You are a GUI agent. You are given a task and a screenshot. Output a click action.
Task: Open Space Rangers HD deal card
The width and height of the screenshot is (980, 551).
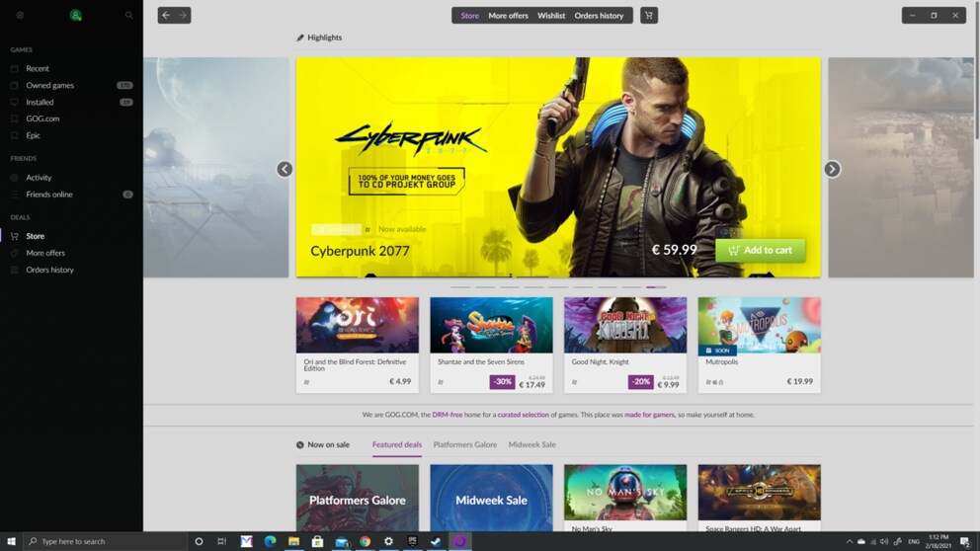(x=760, y=498)
